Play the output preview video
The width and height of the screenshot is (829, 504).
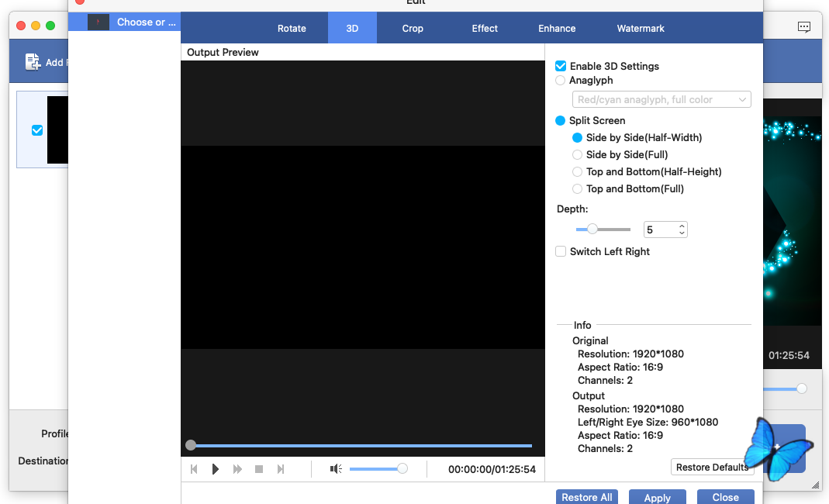215,469
